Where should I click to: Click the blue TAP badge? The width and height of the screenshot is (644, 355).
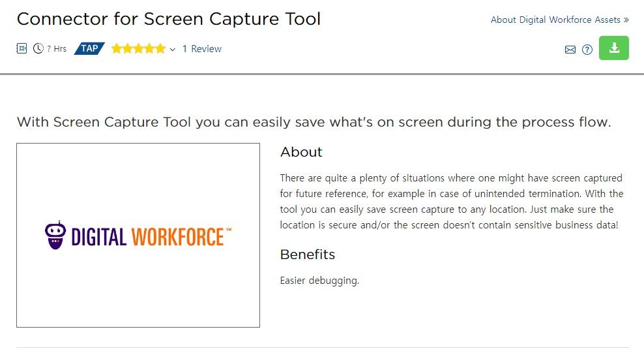click(x=89, y=48)
